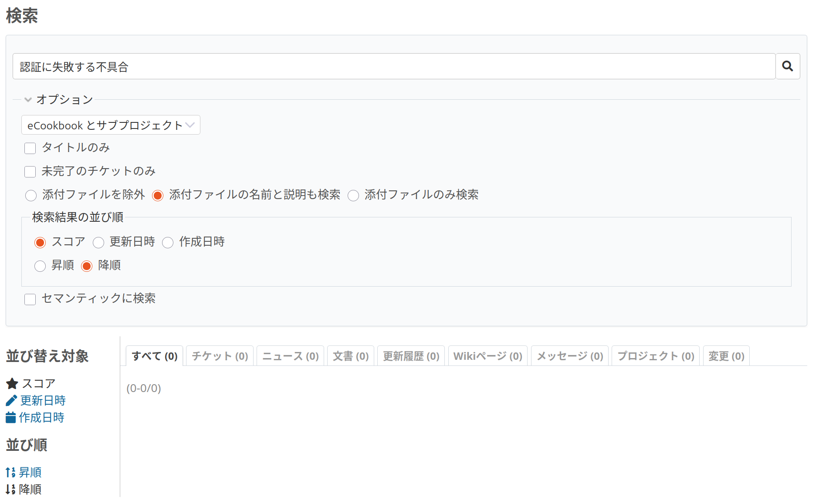Click the descending sort icon beside 降順

10,489
